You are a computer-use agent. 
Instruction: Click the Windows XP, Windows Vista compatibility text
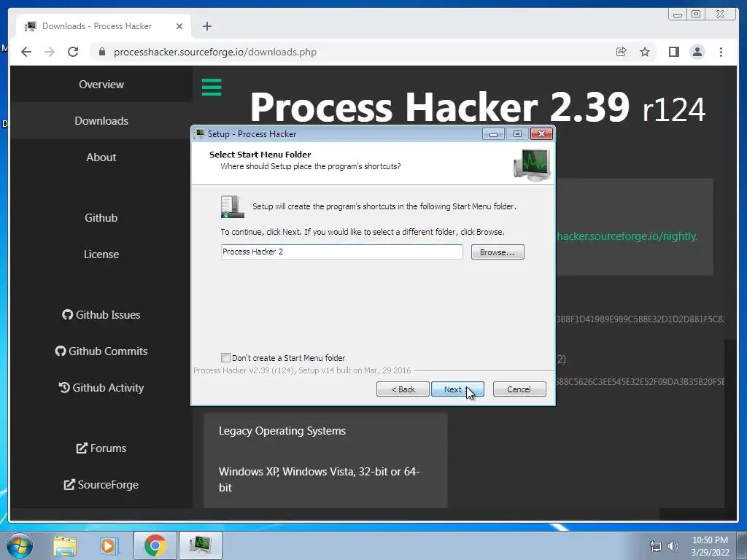click(319, 480)
